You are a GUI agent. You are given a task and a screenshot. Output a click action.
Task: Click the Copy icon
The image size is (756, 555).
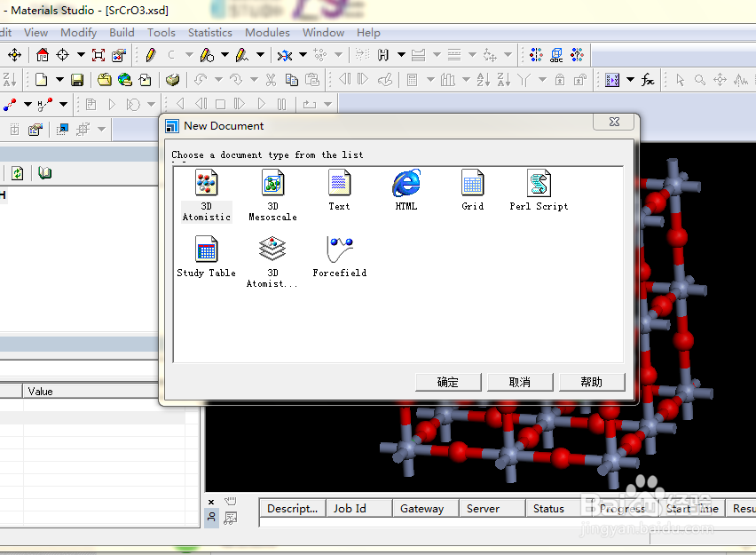click(x=291, y=80)
